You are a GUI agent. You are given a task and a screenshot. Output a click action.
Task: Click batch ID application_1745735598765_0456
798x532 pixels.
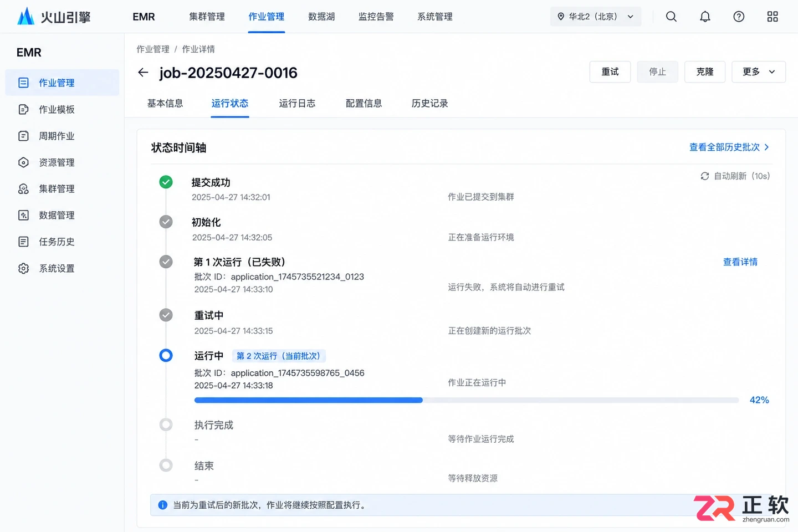pos(298,373)
